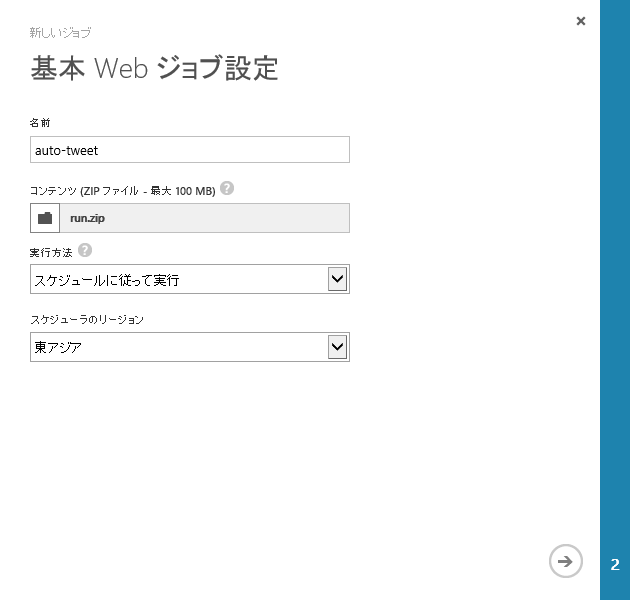Image resolution: width=630 pixels, height=600 pixels.
Task: Click the 実行方法 label text
Action: pos(51,253)
